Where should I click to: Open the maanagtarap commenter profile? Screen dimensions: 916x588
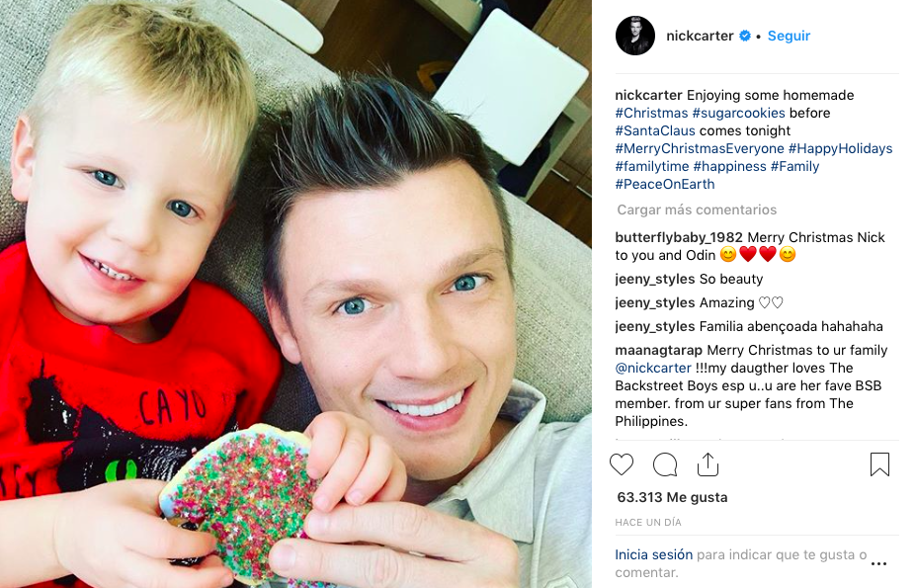pos(659,350)
